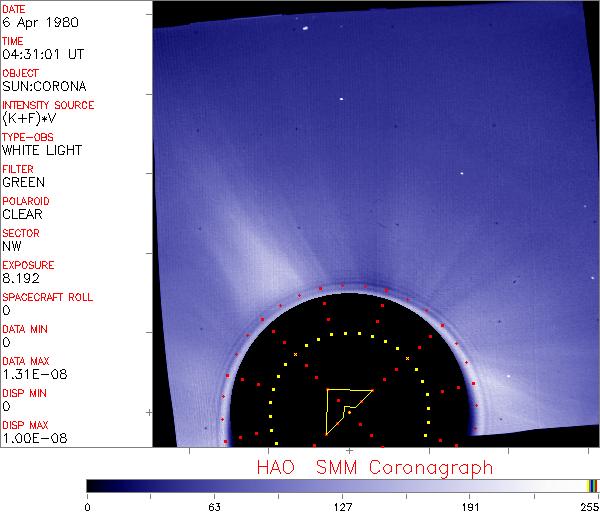Click the '63' tick label on the color bar
This screenshot has width=600, height=512.
214,505
